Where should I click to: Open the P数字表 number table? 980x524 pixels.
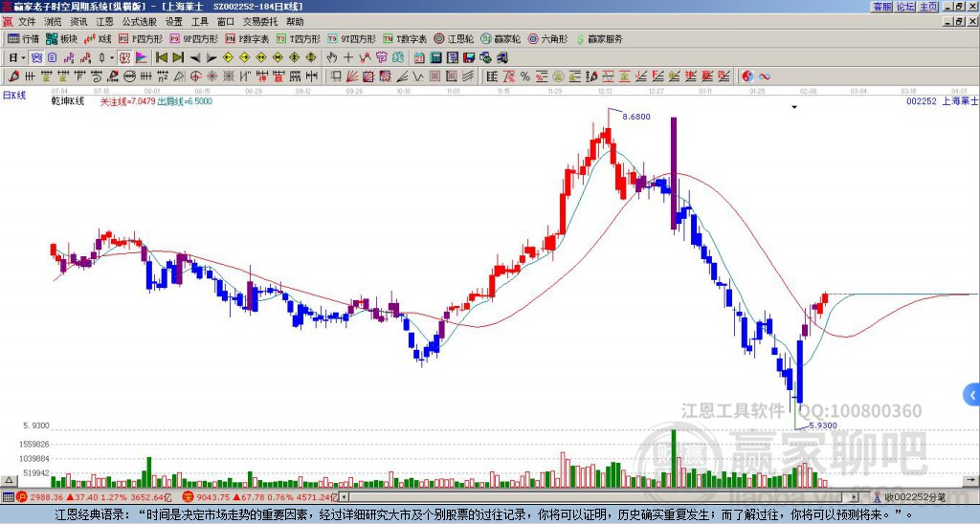pos(247,39)
